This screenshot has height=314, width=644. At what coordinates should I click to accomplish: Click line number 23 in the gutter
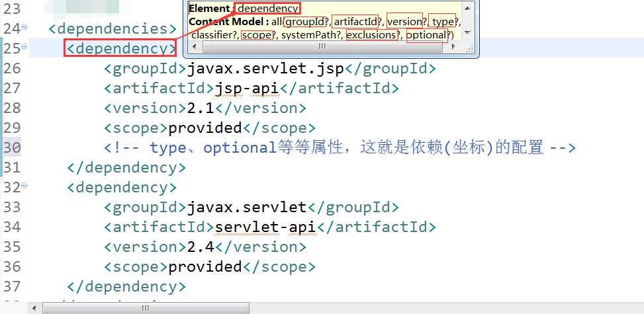pyautogui.click(x=11, y=9)
